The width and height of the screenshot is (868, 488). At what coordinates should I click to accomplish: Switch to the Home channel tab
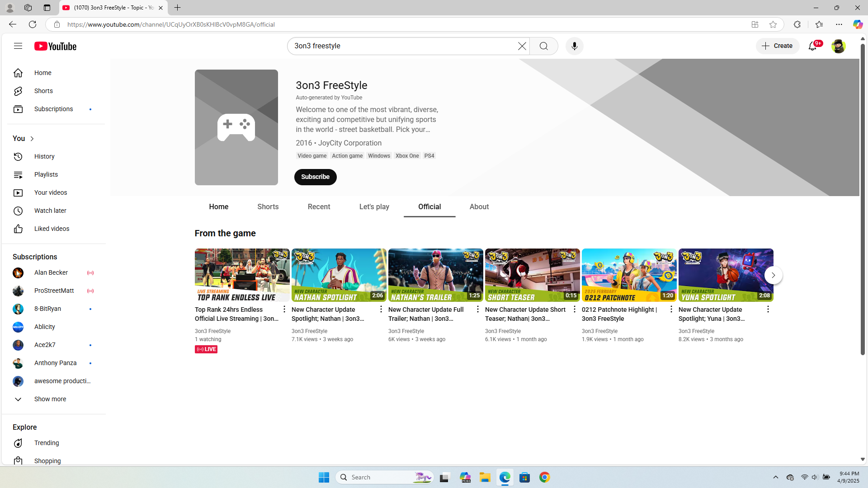pyautogui.click(x=219, y=206)
